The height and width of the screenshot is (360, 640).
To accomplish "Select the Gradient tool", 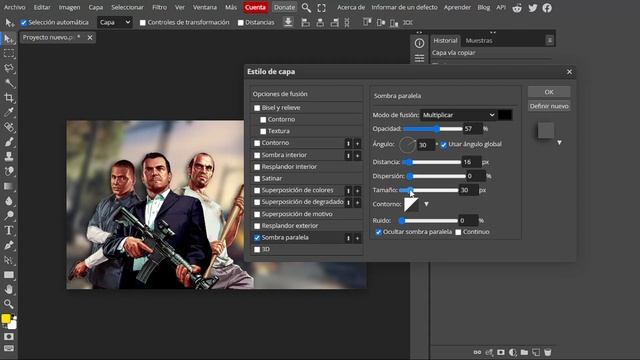I will coord(9,186).
